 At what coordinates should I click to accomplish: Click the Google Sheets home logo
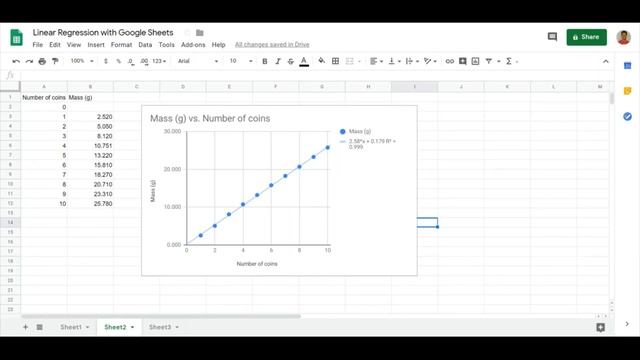point(16,38)
